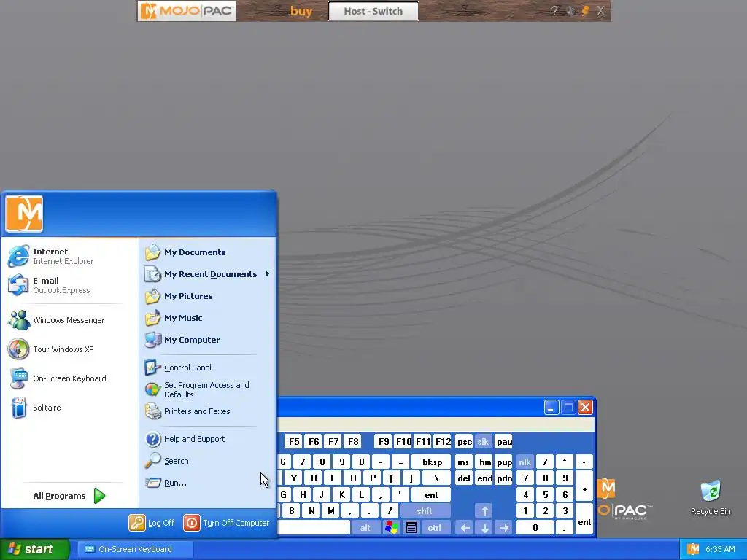Click the up arrow key
The width and height of the screenshot is (747, 560).
(x=484, y=511)
